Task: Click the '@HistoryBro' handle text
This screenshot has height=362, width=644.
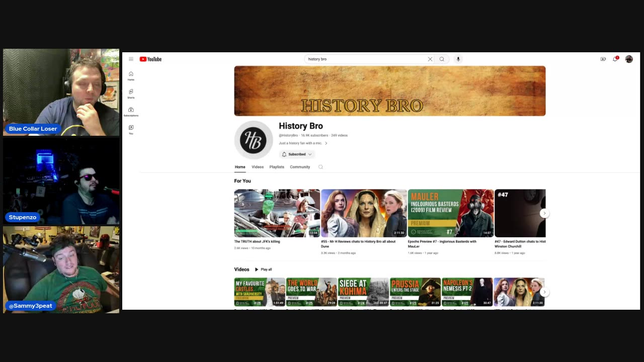Action: (x=289, y=135)
